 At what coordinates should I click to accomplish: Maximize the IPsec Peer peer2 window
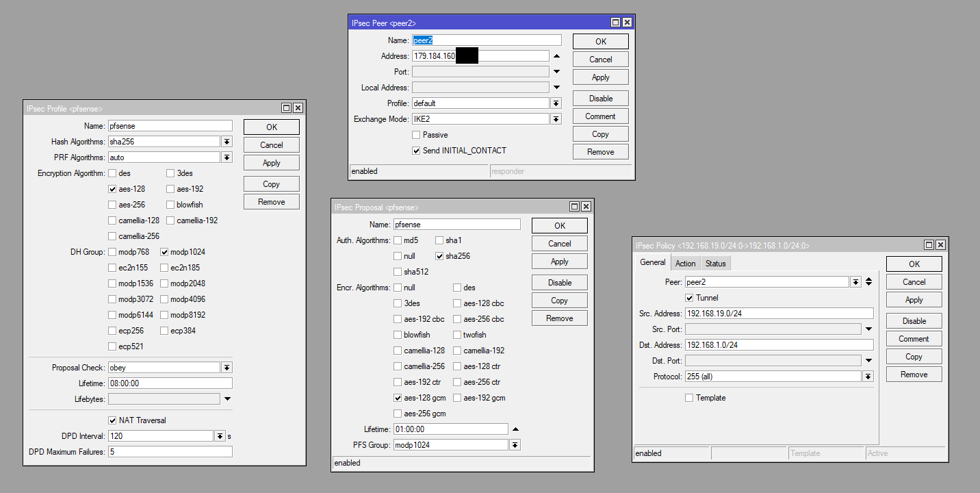click(615, 23)
